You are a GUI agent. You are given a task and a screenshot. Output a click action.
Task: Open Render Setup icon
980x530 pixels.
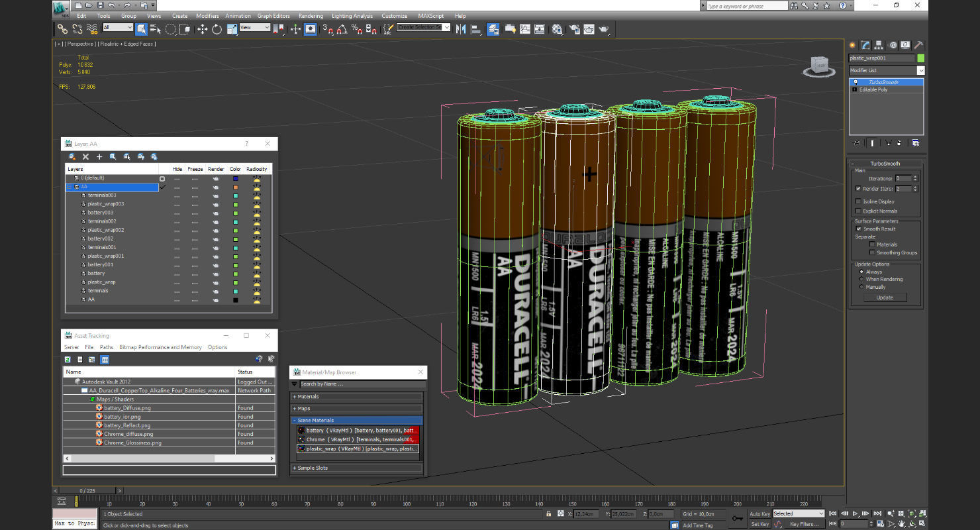coord(574,29)
